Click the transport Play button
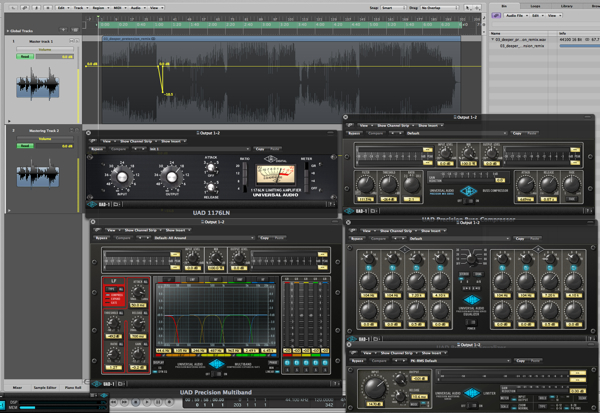Viewport: 600px width, 413px height. pyautogui.click(x=147, y=402)
